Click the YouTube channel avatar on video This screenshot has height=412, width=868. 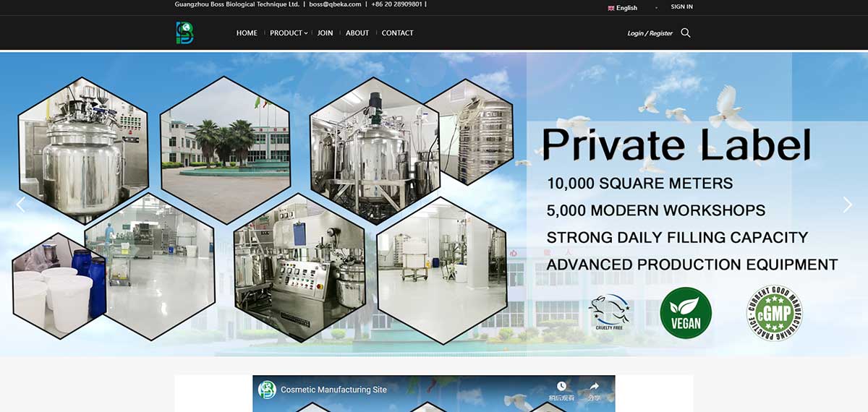[x=268, y=390]
